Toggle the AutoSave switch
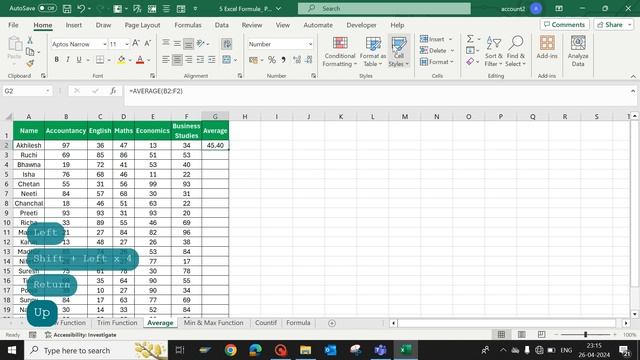 47,8
